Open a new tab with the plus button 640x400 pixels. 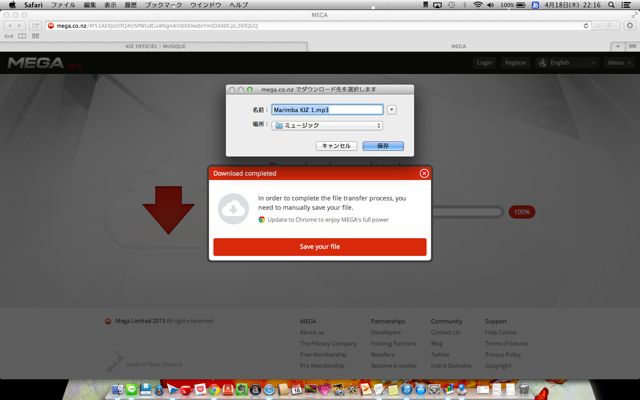point(618,46)
